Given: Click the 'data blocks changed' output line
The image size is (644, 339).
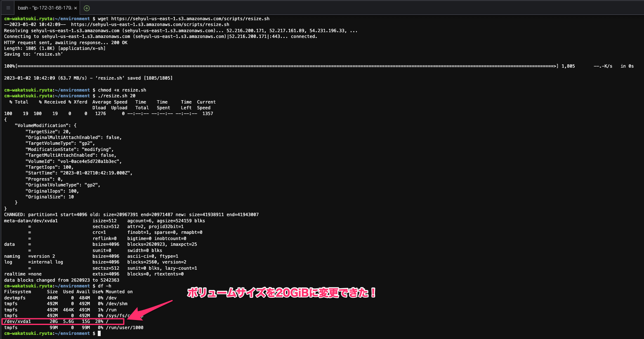Looking at the screenshot, I should (x=61, y=280).
